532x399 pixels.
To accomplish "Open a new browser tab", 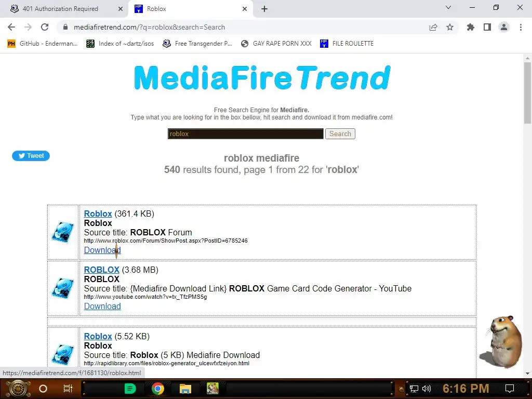I will click(264, 9).
